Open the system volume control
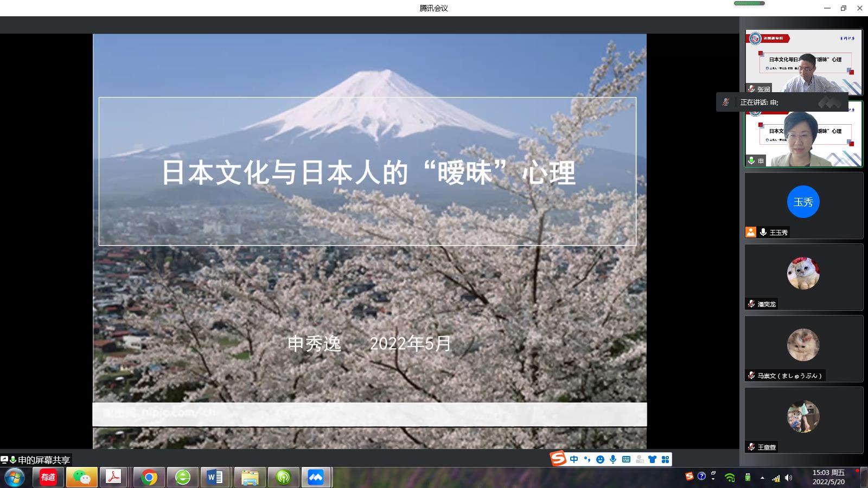 788,478
